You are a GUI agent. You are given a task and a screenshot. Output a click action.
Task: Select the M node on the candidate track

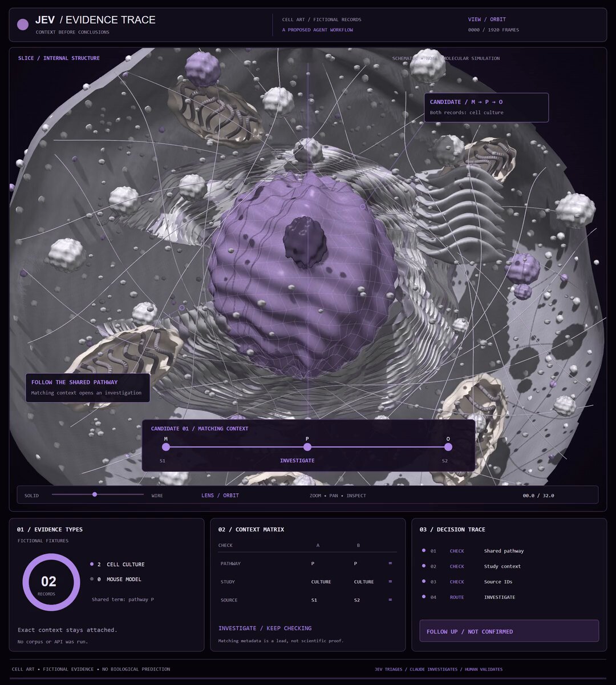click(166, 447)
